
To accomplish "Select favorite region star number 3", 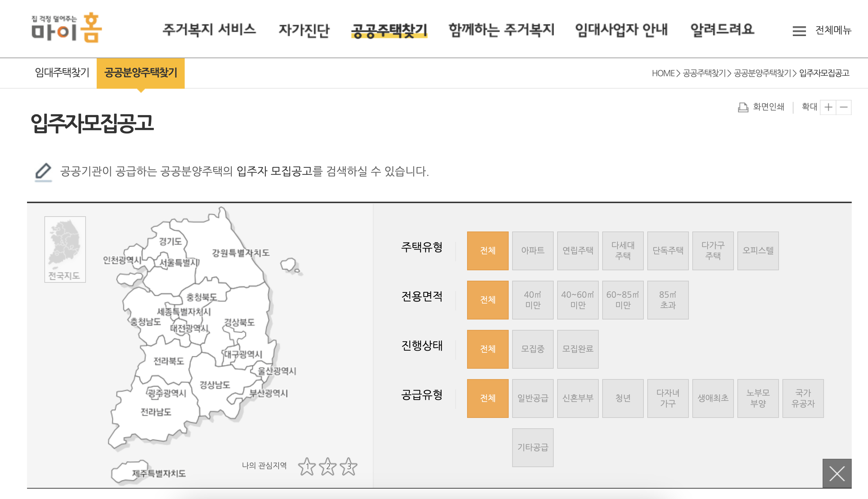I will pyautogui.click(x=349, y=466).
